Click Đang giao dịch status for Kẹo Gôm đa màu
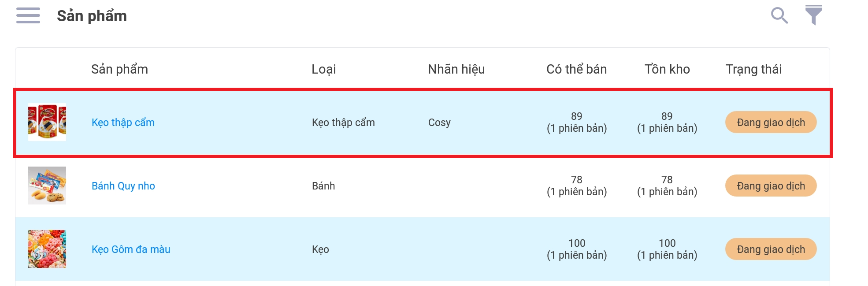 coord(771,249)
